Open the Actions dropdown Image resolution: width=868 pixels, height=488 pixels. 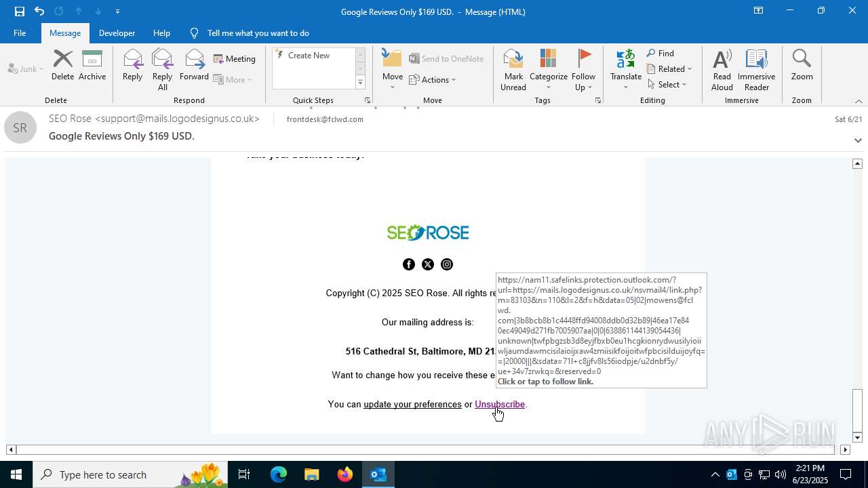(433, 79)
